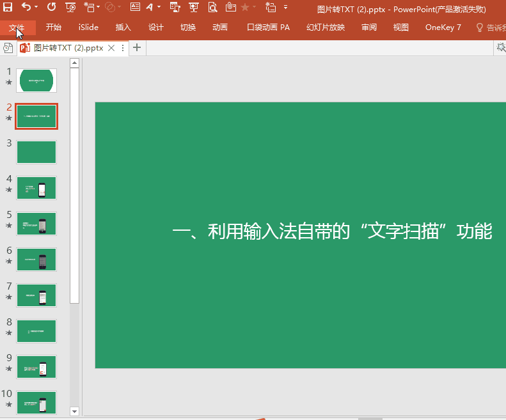The image size is (506, 420).
Task: Select slide 6 thumbnail
Action: click(x=36, y=260)
